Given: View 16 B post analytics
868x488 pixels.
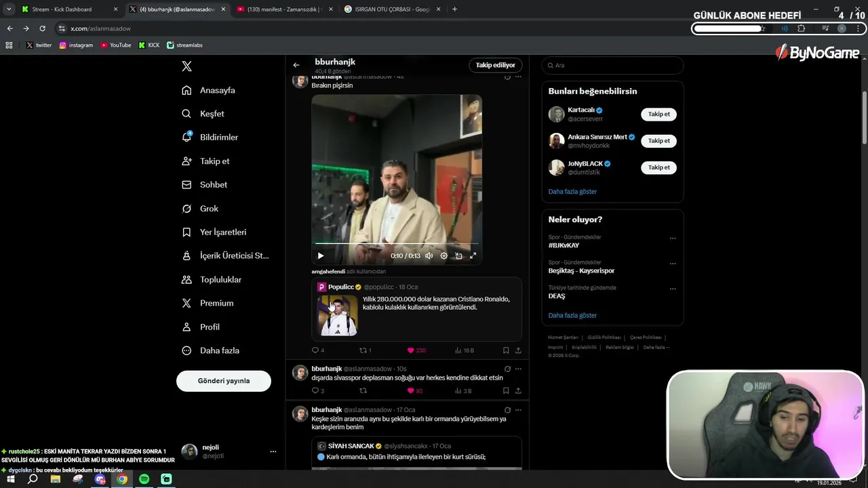Looking at the screenshot, I should click(x=464, y=350).
